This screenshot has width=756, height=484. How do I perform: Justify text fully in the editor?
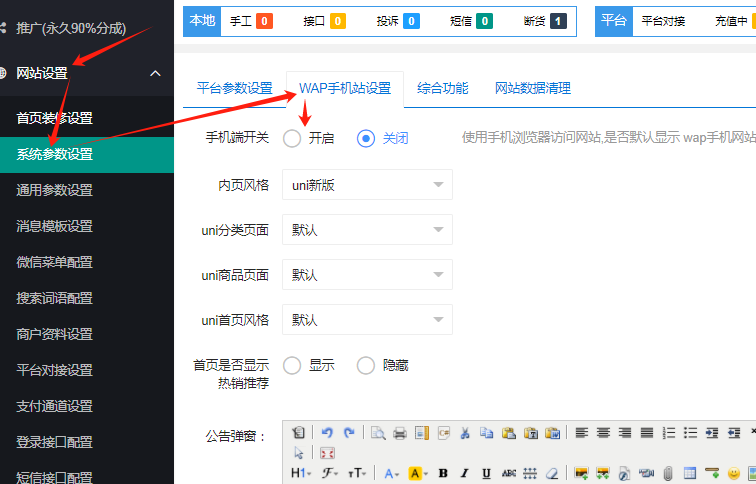pyautogui.click(x=647, y=433)
